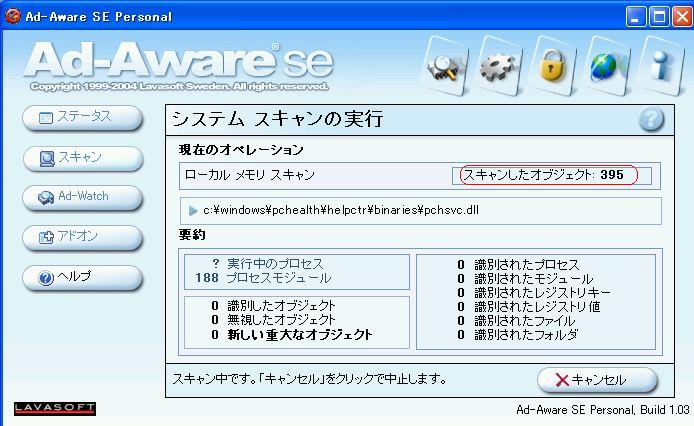Select the path c:¥windows¥pchealth¥helpctr¥binaries¥pchsvc.dll
This screenshot has height=426, width=694.
(x=341, y=210)
